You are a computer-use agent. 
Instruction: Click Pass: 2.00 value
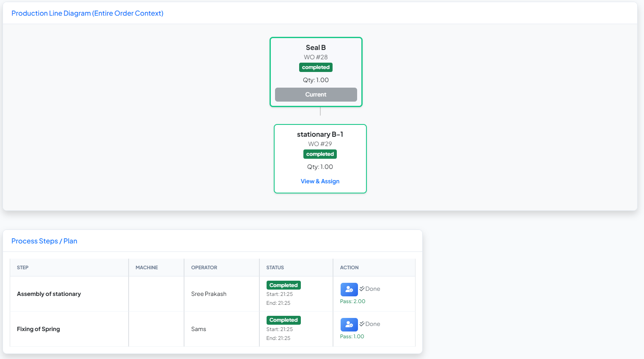pos(352,301)
